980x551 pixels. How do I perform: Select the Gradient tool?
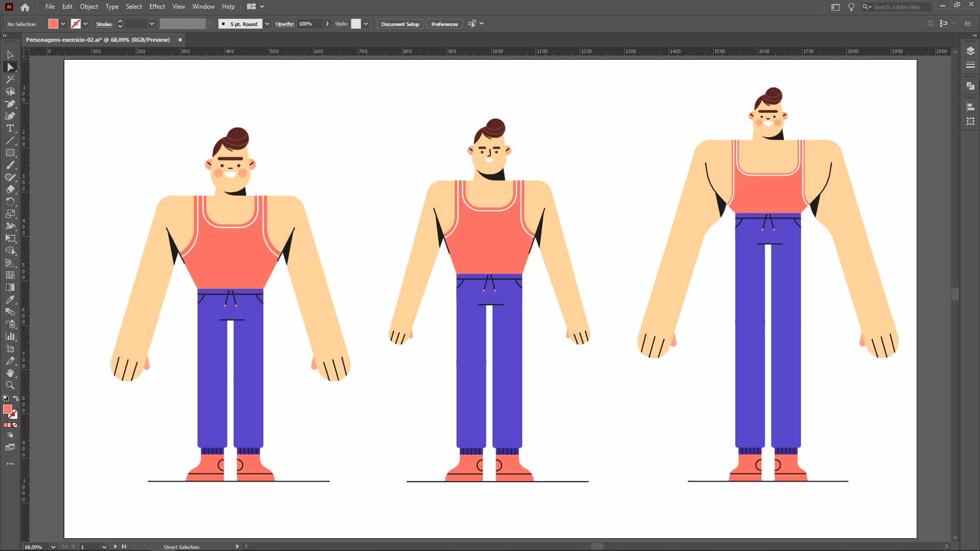[x=10, y=287]
